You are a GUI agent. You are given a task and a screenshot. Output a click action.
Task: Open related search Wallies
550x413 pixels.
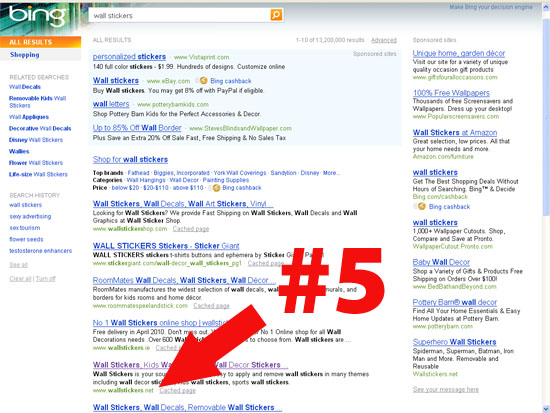pyautogui.click(x=19, y=151)
